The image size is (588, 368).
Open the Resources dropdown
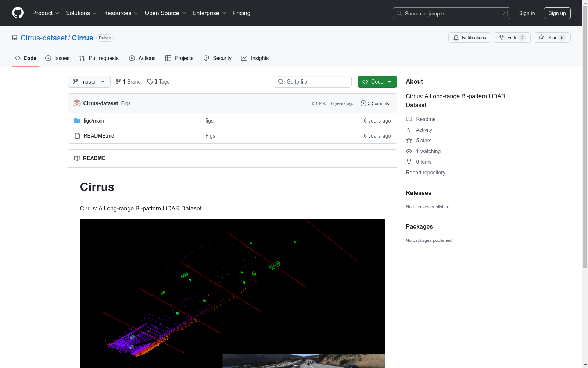click(121, 13)
